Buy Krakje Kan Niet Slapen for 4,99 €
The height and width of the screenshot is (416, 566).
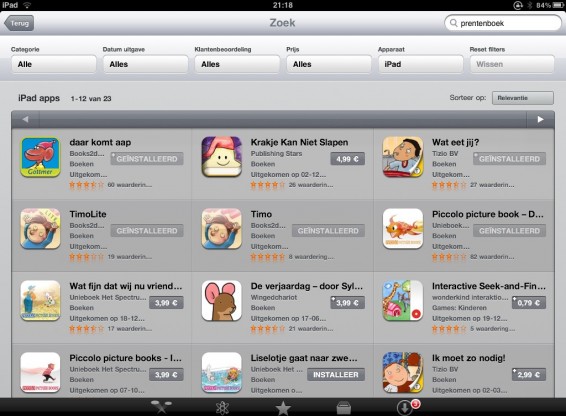pos(347,159)
